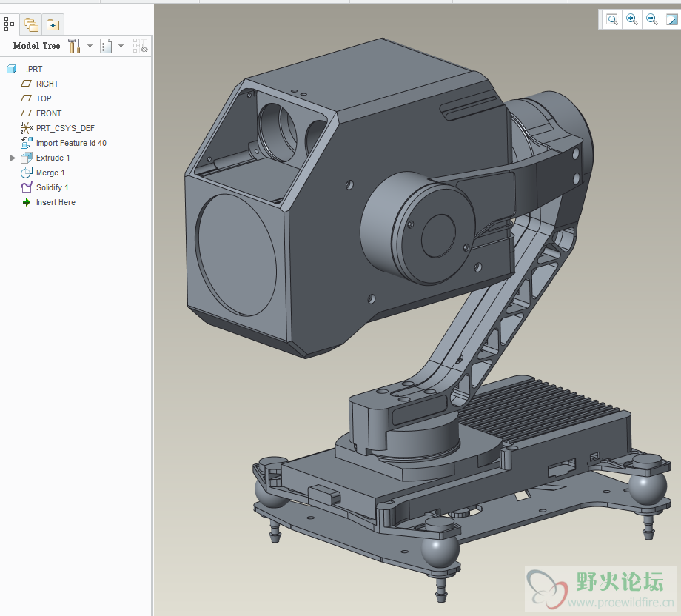681x616 pixels.
Task: Select the RIGHT datum plane
Action: pos(47,84)
